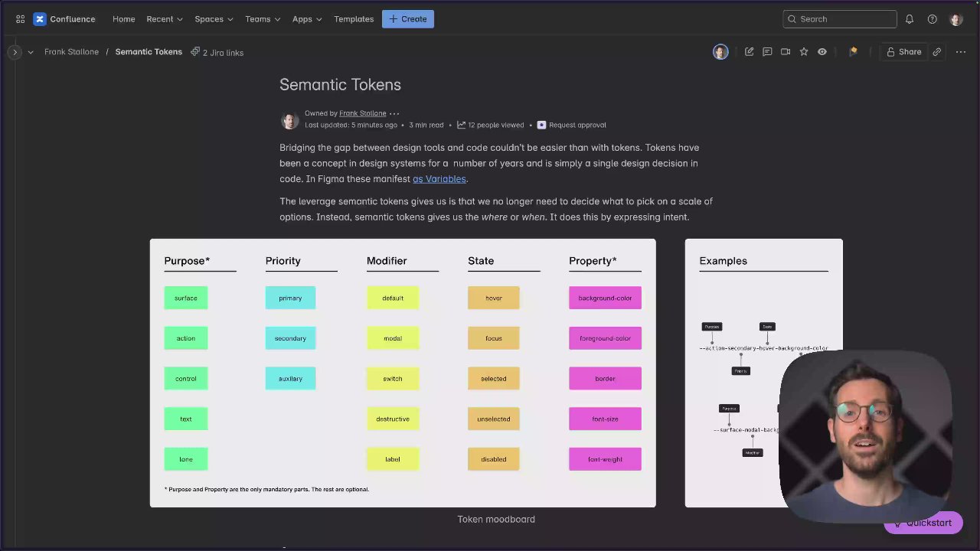Open the page's more actions ellipsis
The image size is (980, 551).
click(x=961, y=52)
